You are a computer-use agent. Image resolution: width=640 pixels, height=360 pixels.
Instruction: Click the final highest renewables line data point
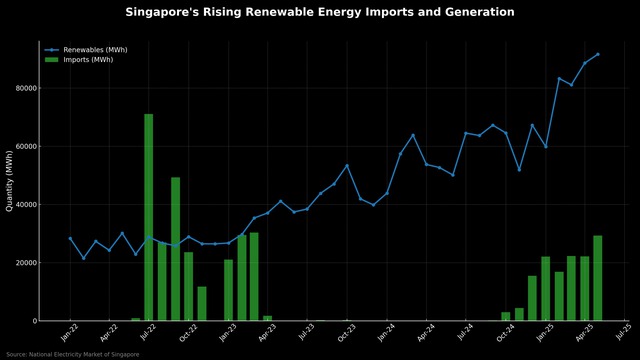tap(598, 54)
